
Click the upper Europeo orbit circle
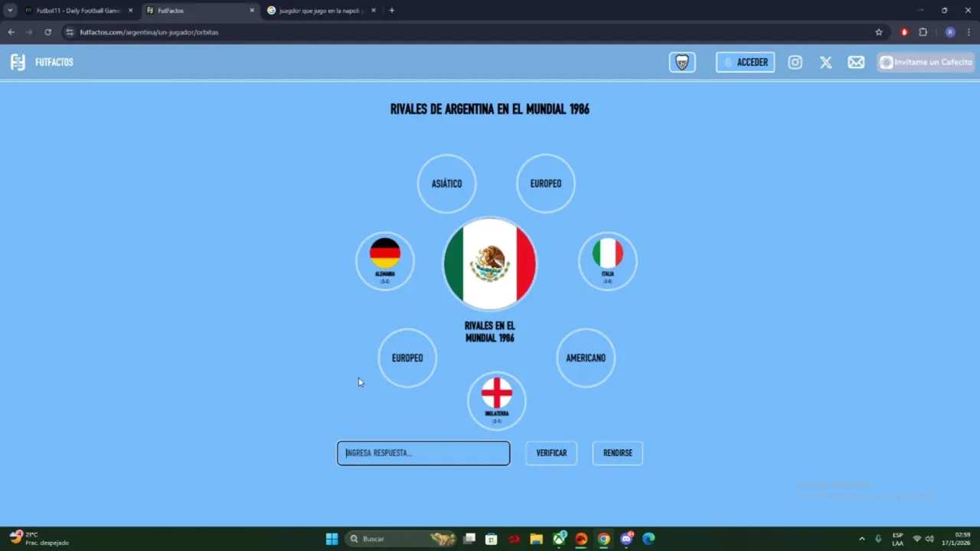(x=546, y=184)
